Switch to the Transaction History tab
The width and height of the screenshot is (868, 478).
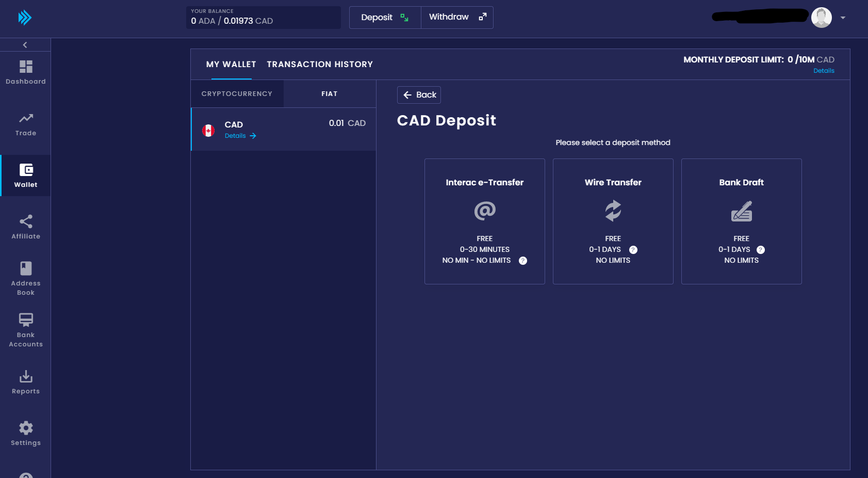pyautogui.click(x=320, y=64)
